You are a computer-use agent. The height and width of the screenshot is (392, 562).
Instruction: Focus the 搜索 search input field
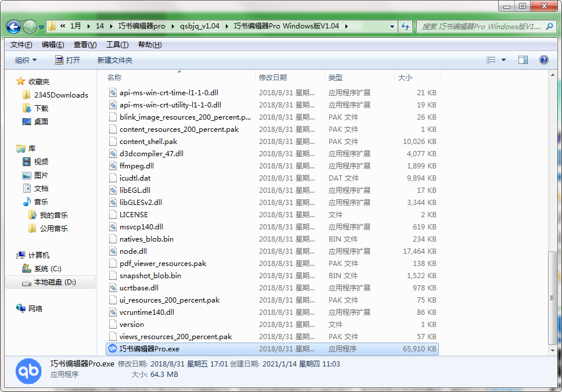481,26
